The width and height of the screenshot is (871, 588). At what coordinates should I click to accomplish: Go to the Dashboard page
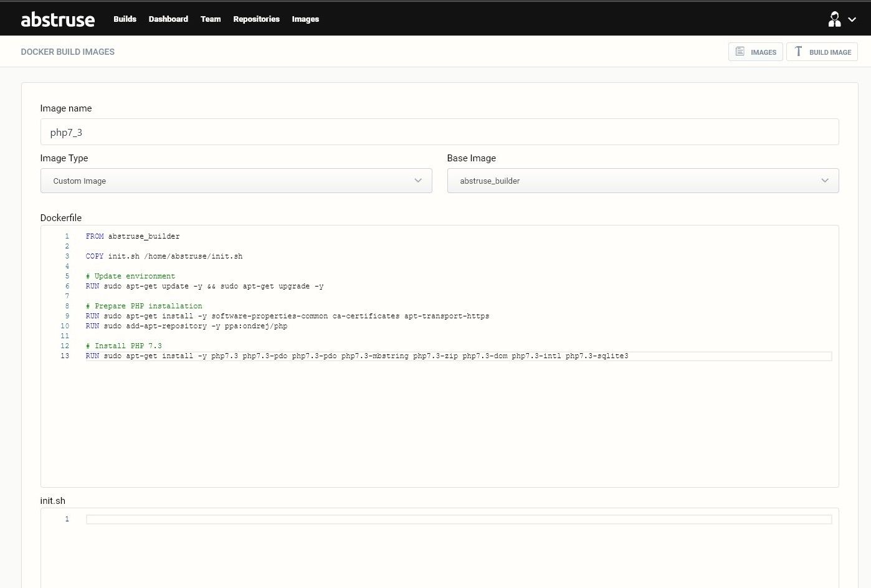(x=168, y=19)
